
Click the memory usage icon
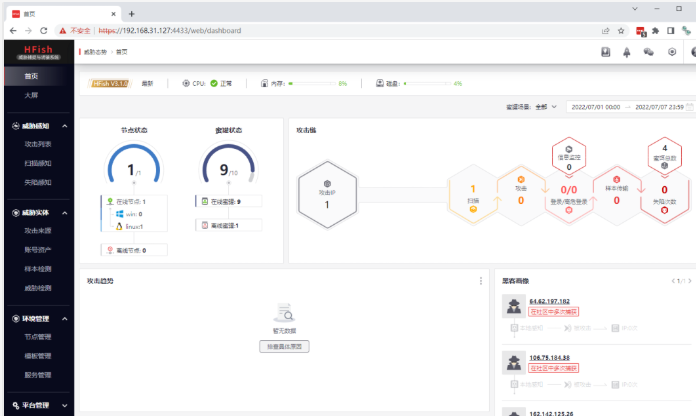tap(265, 83)
